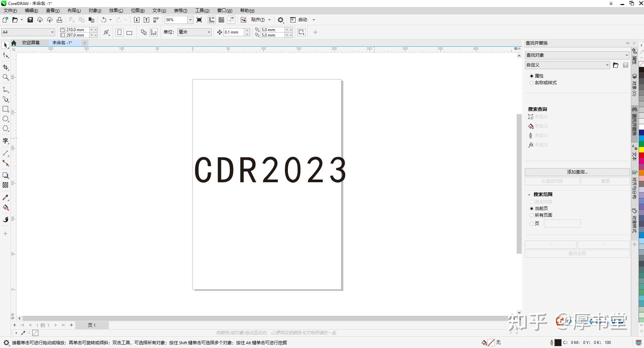644x348 pixels.
Task: Open the 查找对象 dropdown
Action: 627,55
